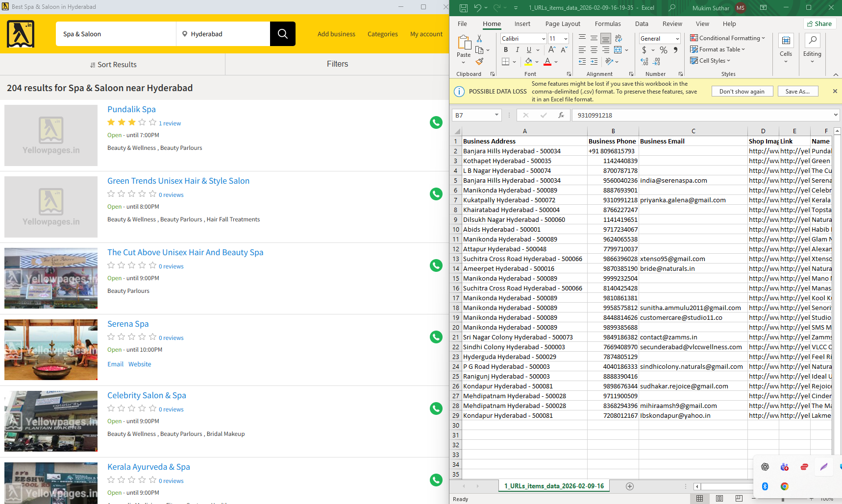Switch to the Formulas ribbon tab

[608, 24]
